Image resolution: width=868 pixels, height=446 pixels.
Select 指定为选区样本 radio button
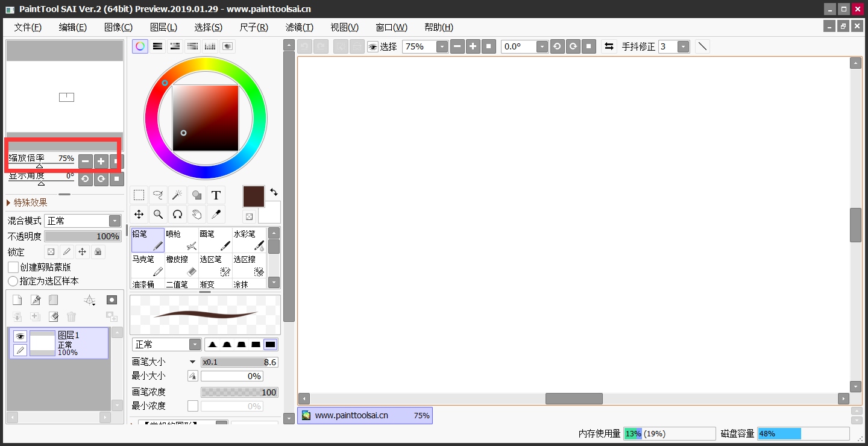pos(13,281)
